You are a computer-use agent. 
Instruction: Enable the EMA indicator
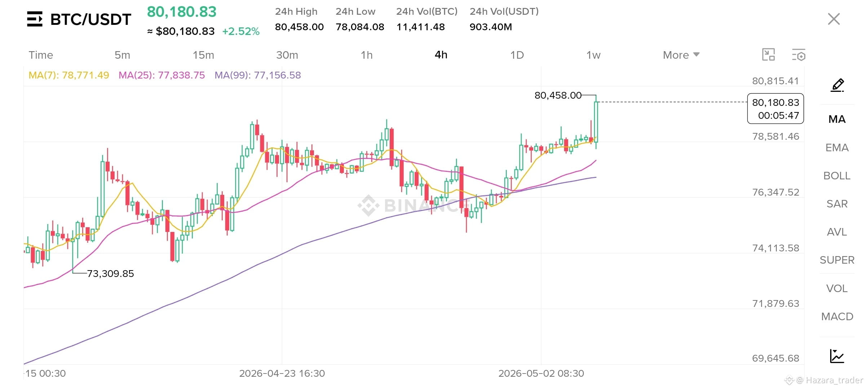pos(837,148)
